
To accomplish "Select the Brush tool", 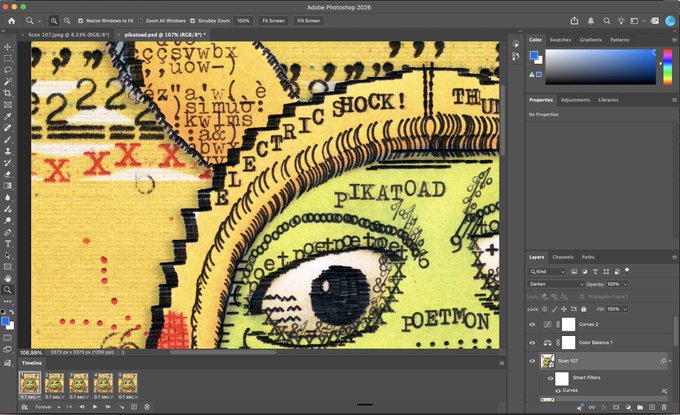I will [x=8, y=140].
